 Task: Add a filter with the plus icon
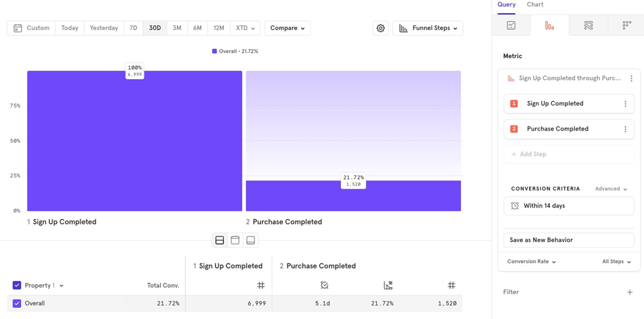[x=630, y=292]
